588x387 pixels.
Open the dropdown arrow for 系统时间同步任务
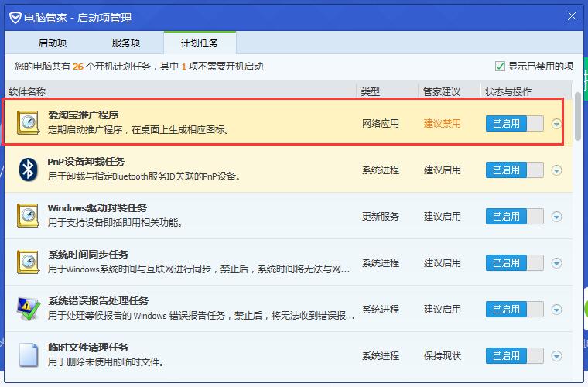556,263
